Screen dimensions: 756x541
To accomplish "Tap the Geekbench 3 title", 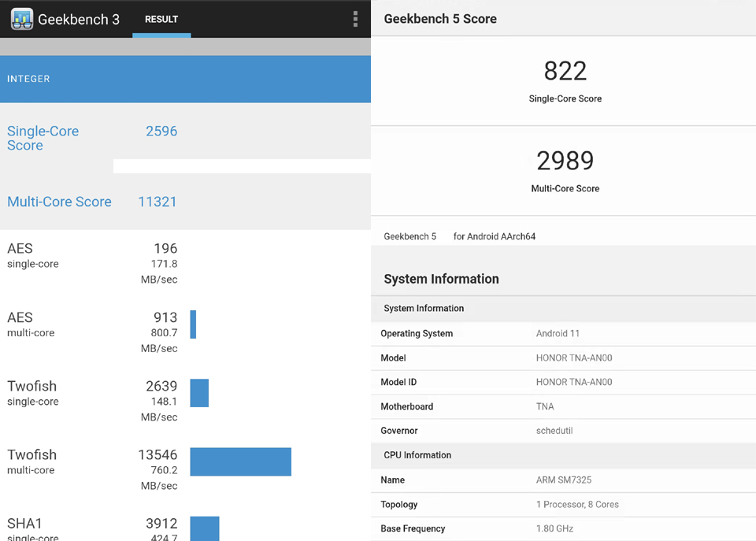I will [x=79, y=19].
